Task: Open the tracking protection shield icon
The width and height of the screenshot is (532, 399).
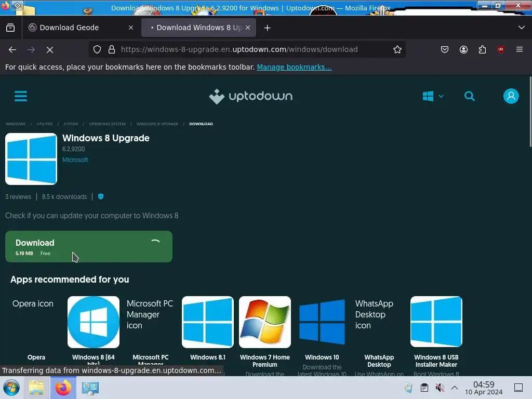Action: coord(97,49)
